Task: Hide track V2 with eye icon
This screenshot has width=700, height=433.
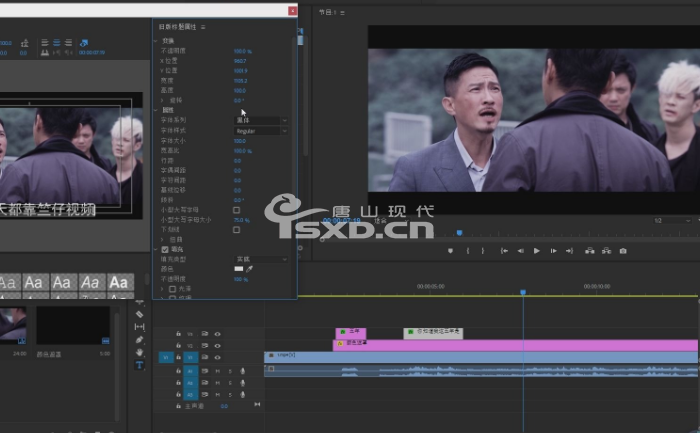Action: click(217, 346)
